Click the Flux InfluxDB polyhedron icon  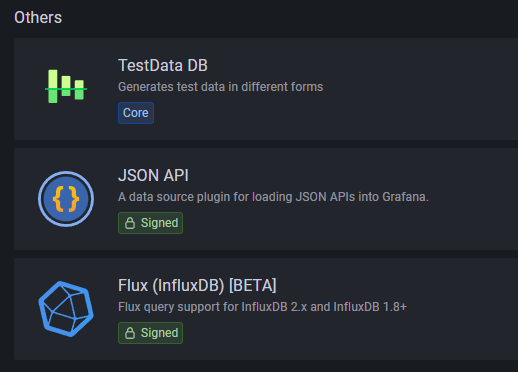click(x=66, y=309)
